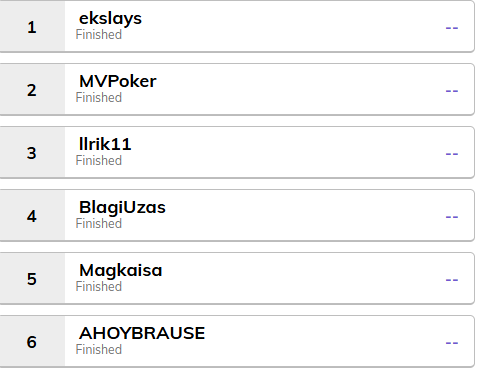Click the dashes value for BlagiUzas
487x370 pixels.
(452, 217)
